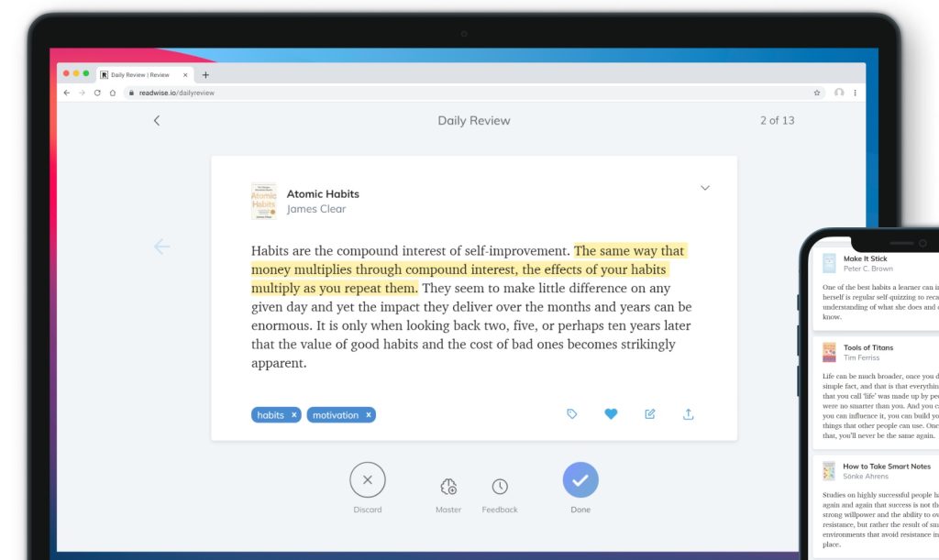
Task: Click Tools of Titans cover thumbnail on phone
Action: pyautogui.click(x=829, y=352)
